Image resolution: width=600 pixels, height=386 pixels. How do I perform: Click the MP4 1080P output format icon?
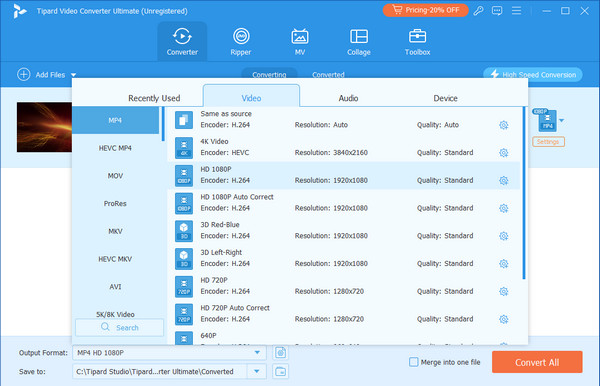point(547,120)
